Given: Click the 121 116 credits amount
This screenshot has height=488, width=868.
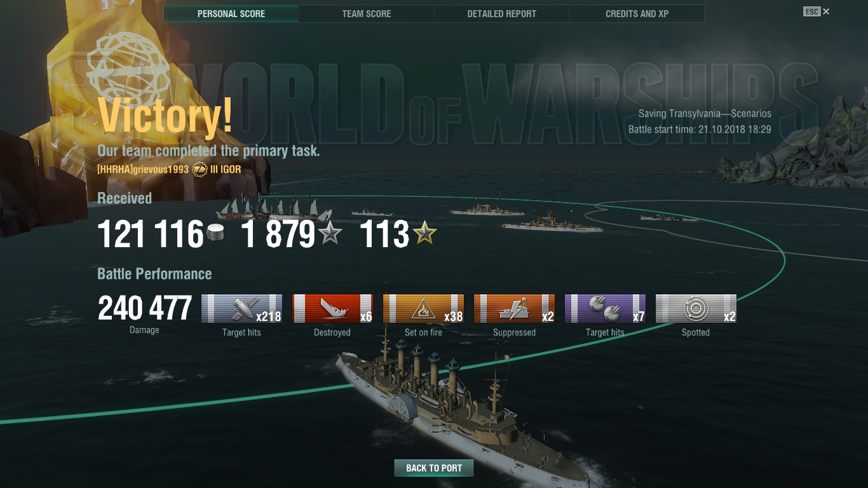Looking at the screenshot, I should (151, 234).
